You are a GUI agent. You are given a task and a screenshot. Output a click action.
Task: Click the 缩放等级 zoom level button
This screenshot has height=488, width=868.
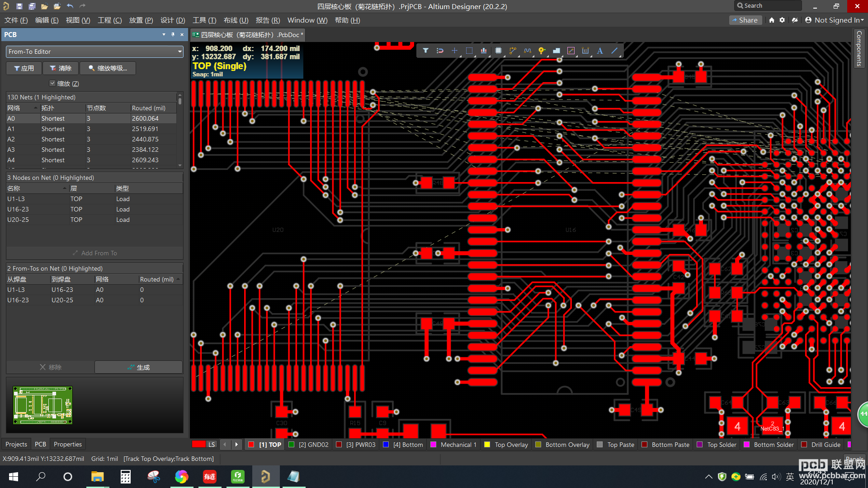[108, 68]
